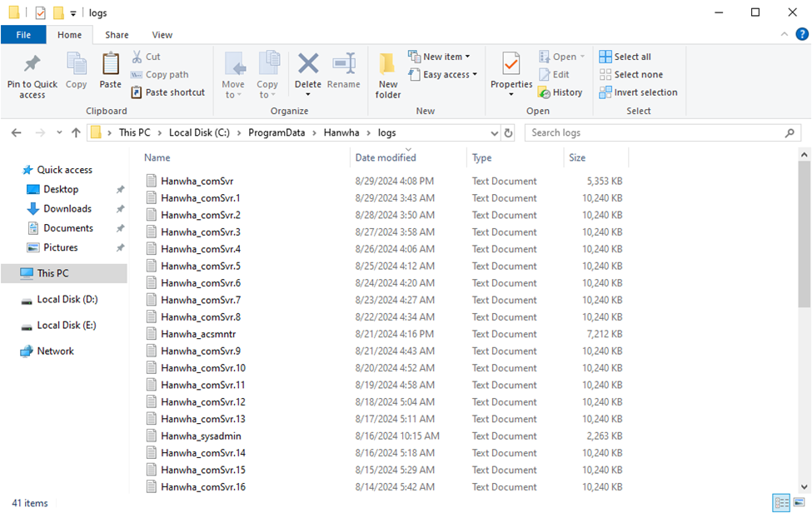This screenshot has width=812, height=513.
Task: Expand the Delete dropdown arrow
Action: [x=308, y=95]
